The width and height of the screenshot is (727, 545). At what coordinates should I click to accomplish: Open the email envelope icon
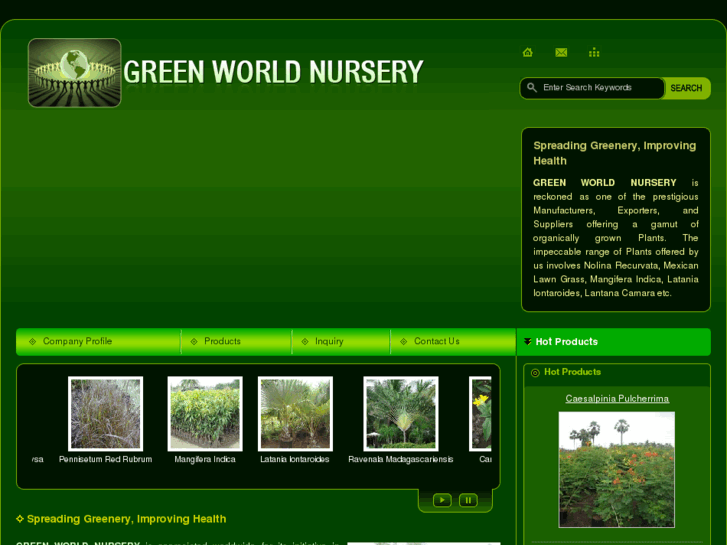pyautogui.click(x=561, y=52)
